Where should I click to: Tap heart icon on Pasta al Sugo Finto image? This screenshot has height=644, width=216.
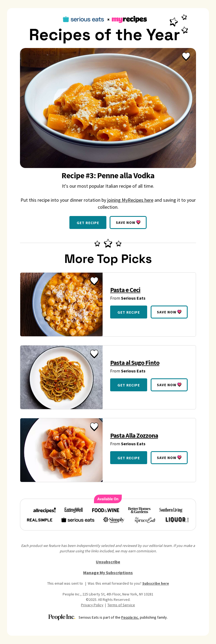coord(94,354)
